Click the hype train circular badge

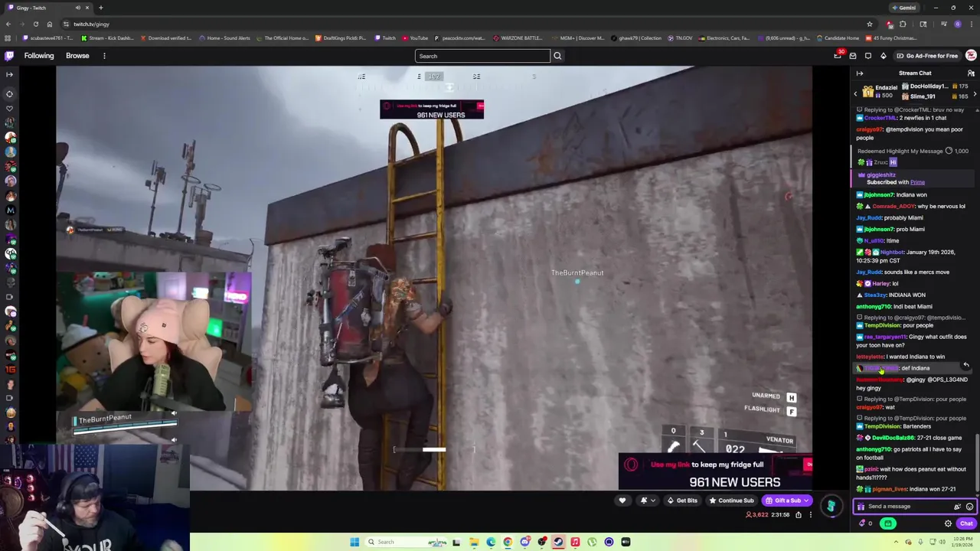tap(831, 505)
